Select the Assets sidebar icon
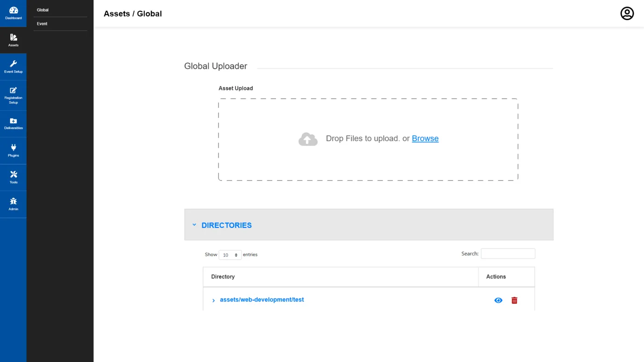 coord(13,37)
